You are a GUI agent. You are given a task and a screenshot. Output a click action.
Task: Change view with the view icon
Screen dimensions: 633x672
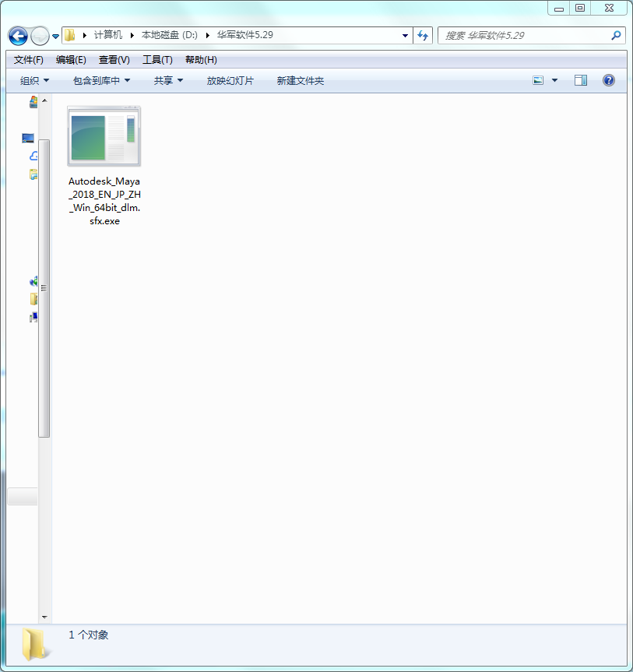[538, 80]
